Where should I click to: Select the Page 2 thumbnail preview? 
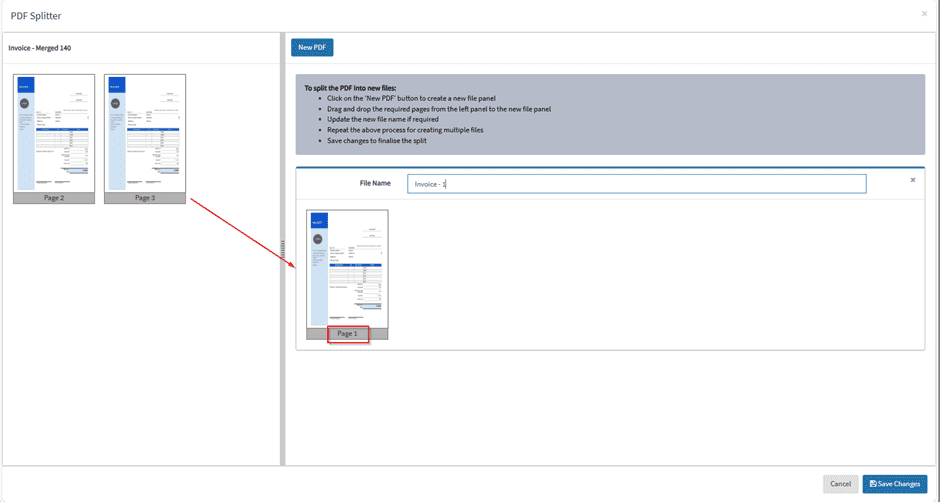54,133
